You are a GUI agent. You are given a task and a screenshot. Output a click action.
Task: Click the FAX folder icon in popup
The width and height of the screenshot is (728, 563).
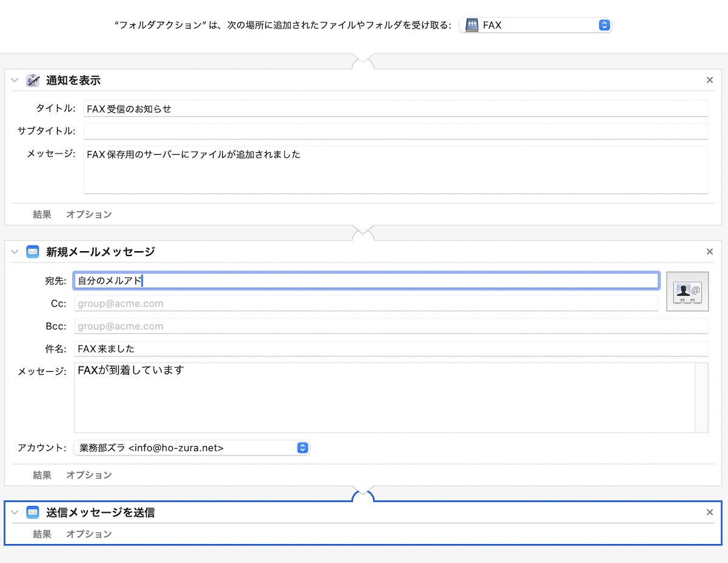point(472,25)
